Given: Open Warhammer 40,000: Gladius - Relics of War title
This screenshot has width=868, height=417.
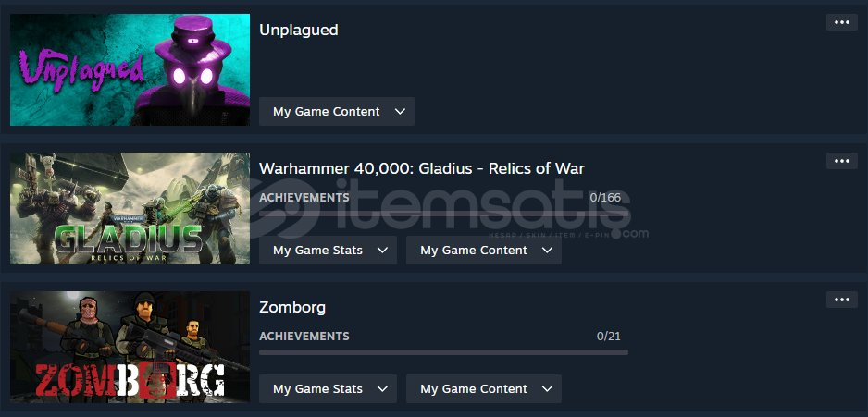Looking at the screenshot, I should 422,168.
